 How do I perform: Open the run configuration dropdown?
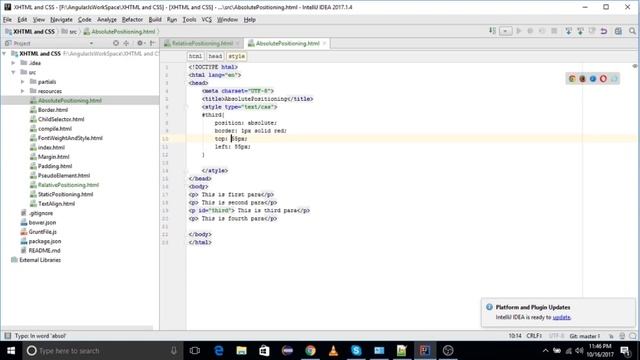[505, 31]
